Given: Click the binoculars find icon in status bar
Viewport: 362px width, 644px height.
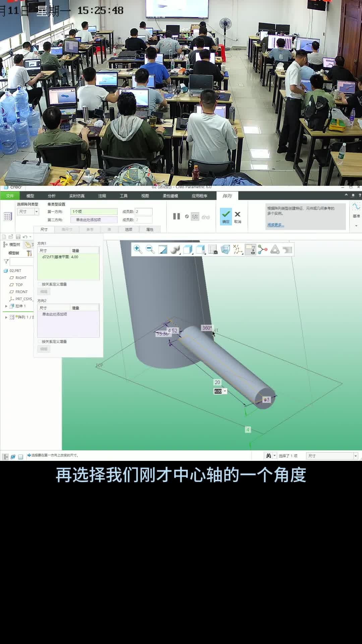Looking at the screenshot, I should tap(268, 455).
